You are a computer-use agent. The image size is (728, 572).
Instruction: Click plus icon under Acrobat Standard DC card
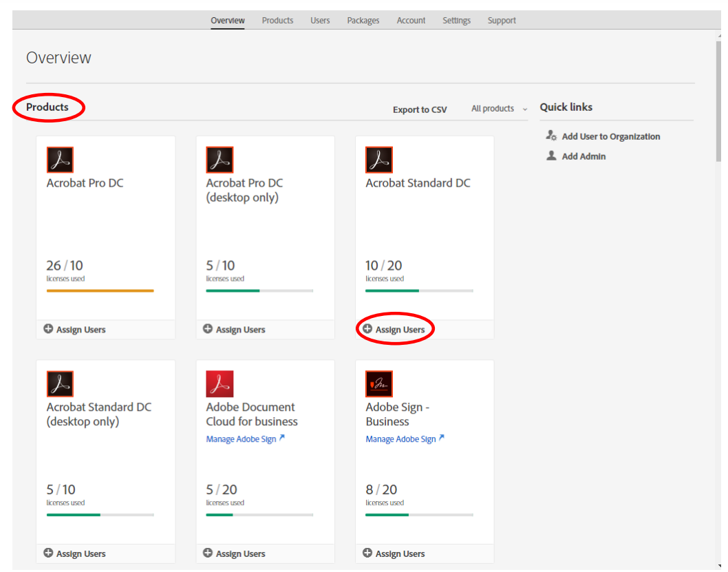367,329
